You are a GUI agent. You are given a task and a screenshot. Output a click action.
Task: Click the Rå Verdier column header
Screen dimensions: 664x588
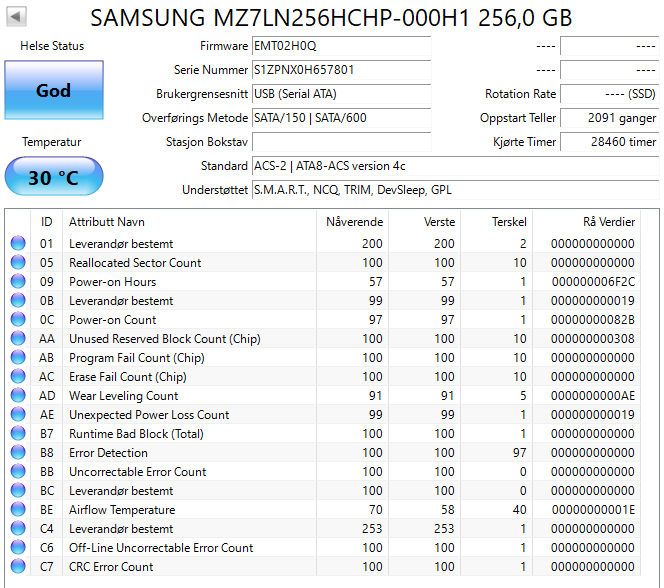(587, 222)
